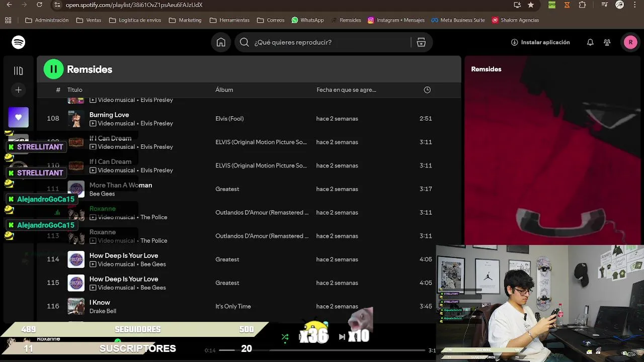Image resolution: width=644 pixels, height=362 pixels.
Task: Skip to next track in player
Action: (x=342, y=337)
